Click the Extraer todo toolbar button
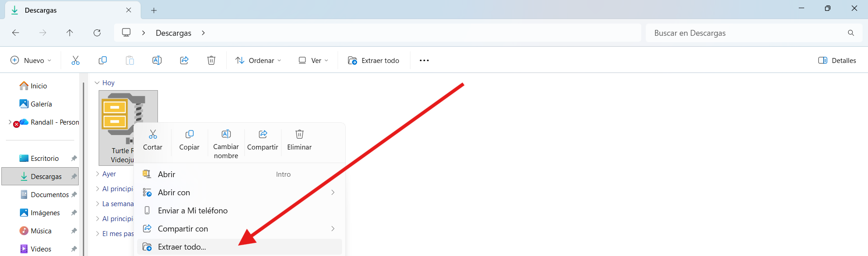This screenshot has height=256, width=868. click(x=374, y=60)
